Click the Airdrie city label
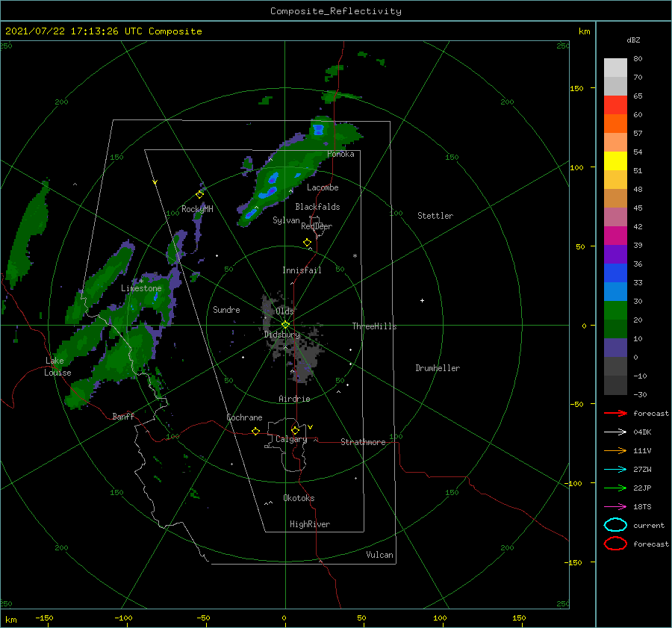Image resolution: width=672 pixels, height=628 pixels. (294, 399)
